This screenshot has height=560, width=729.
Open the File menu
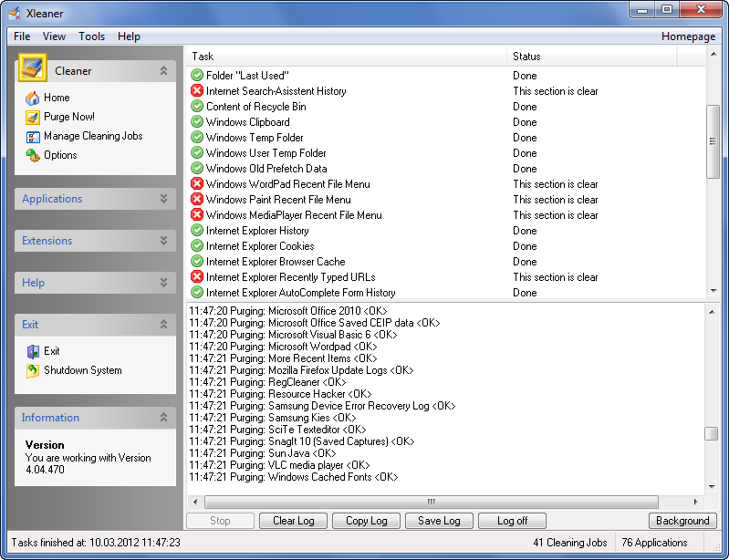click(x=22, y=36)
